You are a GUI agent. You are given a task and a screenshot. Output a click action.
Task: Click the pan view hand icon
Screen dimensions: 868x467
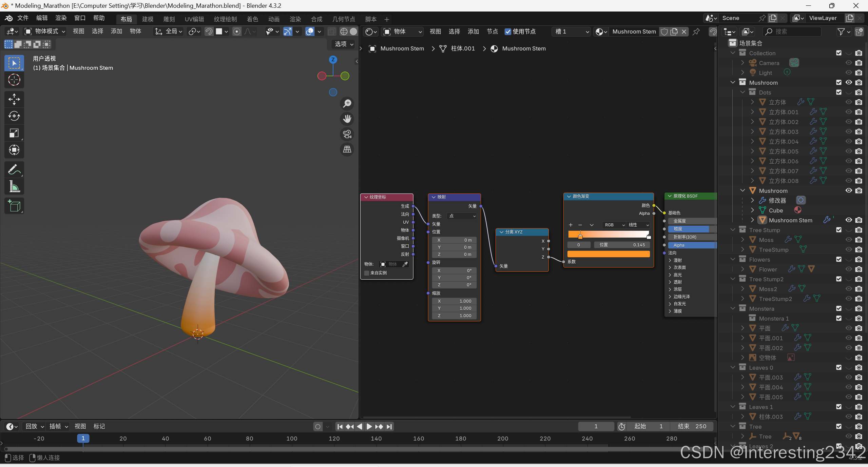click(347, 119)
